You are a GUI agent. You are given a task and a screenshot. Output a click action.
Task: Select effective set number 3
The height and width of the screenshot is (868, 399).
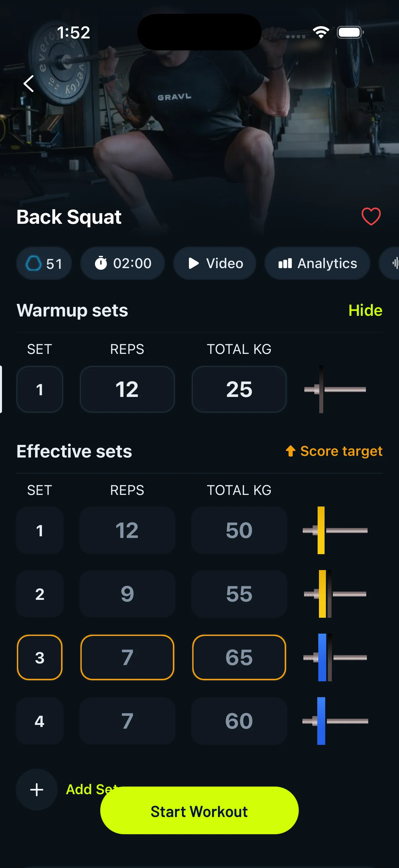click(x=40, y=657)
